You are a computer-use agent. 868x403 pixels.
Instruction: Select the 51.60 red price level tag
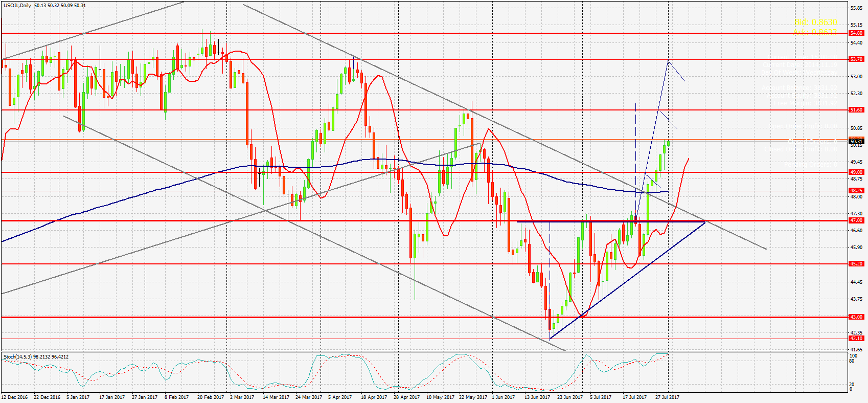tap(856, 110)
